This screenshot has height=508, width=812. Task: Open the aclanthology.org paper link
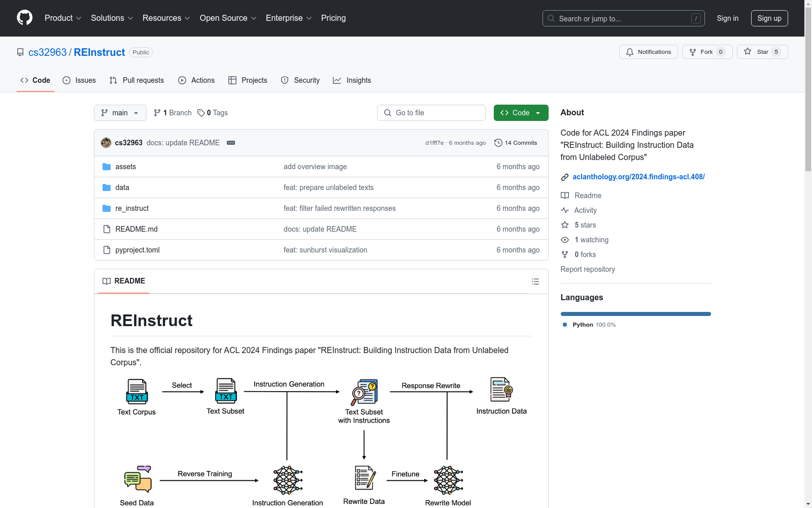click(x=638, y=177)
